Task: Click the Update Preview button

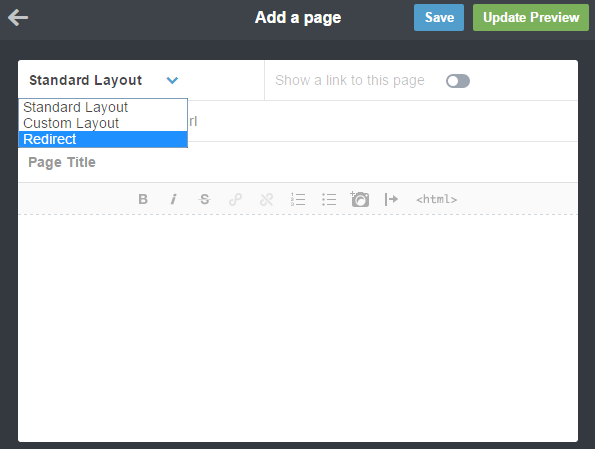Action: (x=531, y=17)
